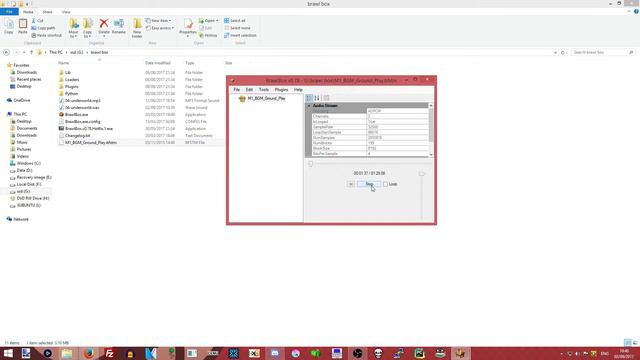Open BrawlBox Help menu
This screenshot has width=640, height=360.
[298, 89]
